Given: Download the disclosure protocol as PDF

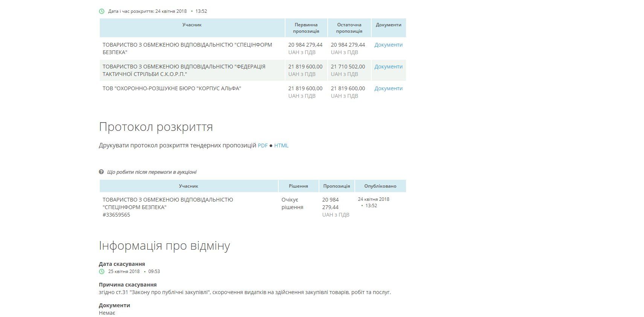Looking at the screenshot, I should (262, 146).
